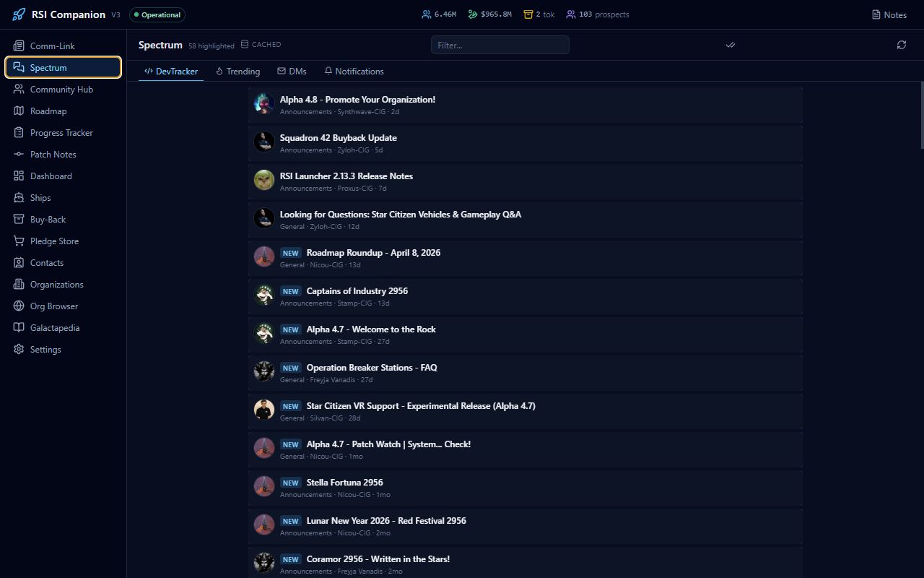Open Lunar New Year 2026 Red Festival post
This screenshot has height=578, width=924.
(526, 527)
